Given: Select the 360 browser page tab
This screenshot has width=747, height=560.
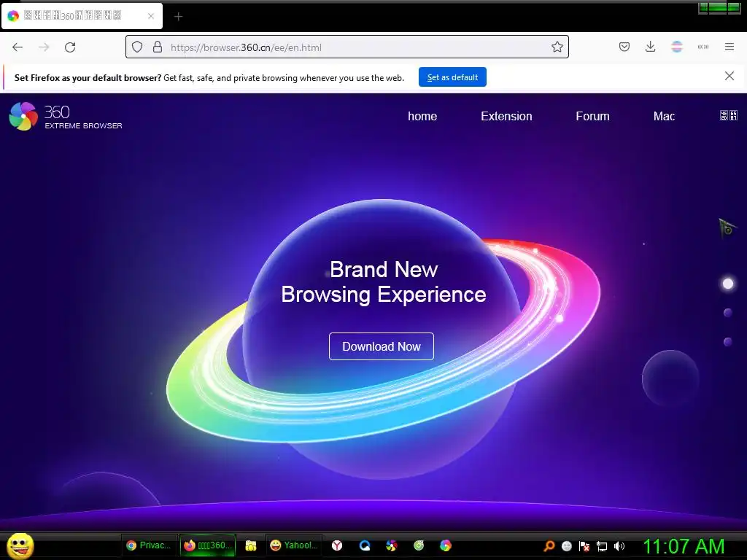Looking at the screenshot, I should coord(82,16).
